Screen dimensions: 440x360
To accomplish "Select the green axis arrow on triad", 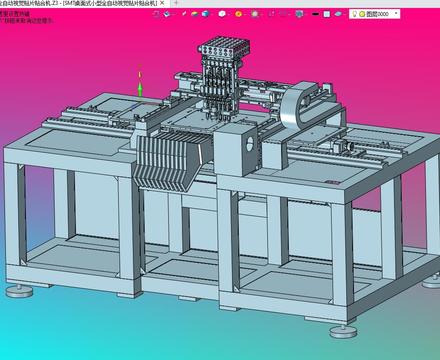I will coord(140,89).
